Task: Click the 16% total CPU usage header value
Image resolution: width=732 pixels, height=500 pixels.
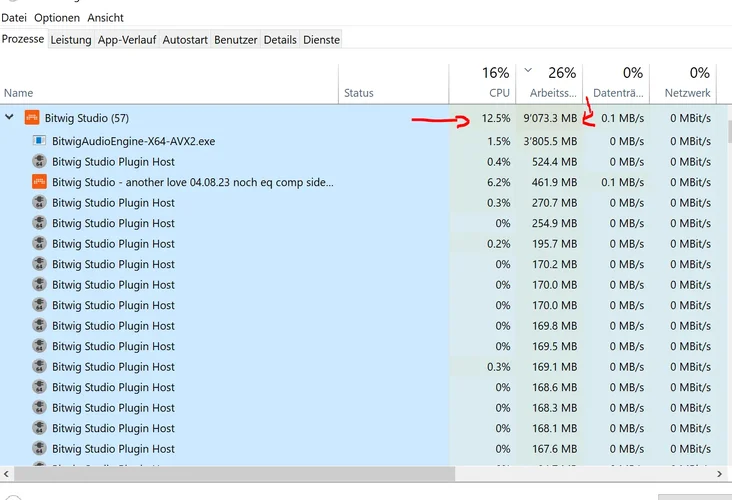Action: pos(495,73)
